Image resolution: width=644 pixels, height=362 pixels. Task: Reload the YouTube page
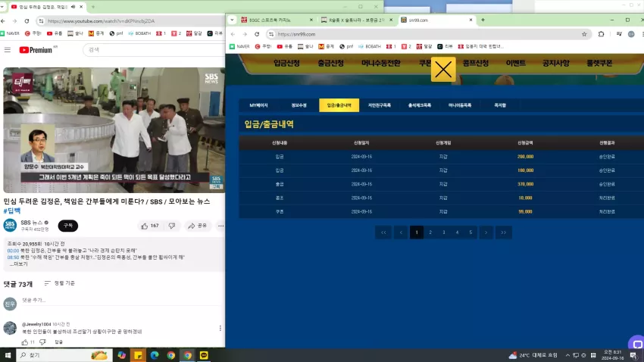pos(27,21)
